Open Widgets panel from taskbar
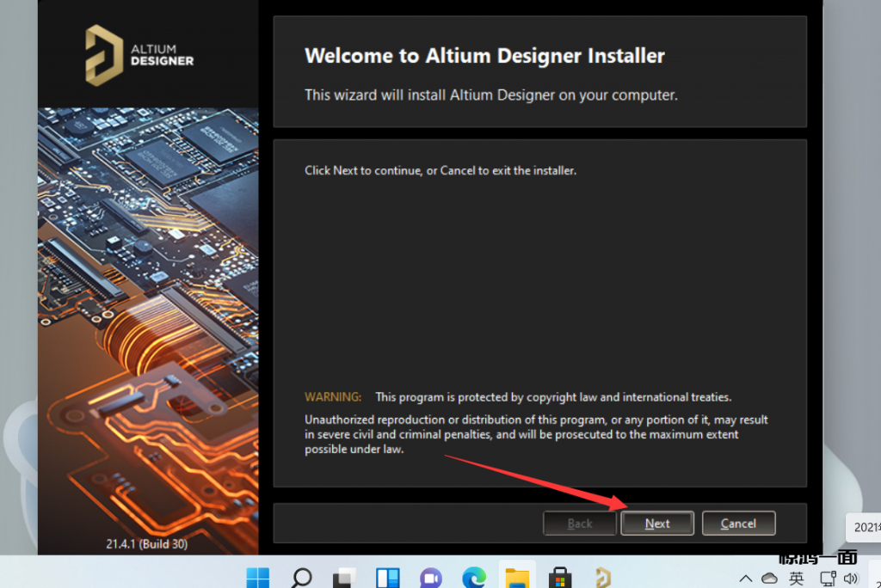This screenshot has width=881, height=588. 388,577
